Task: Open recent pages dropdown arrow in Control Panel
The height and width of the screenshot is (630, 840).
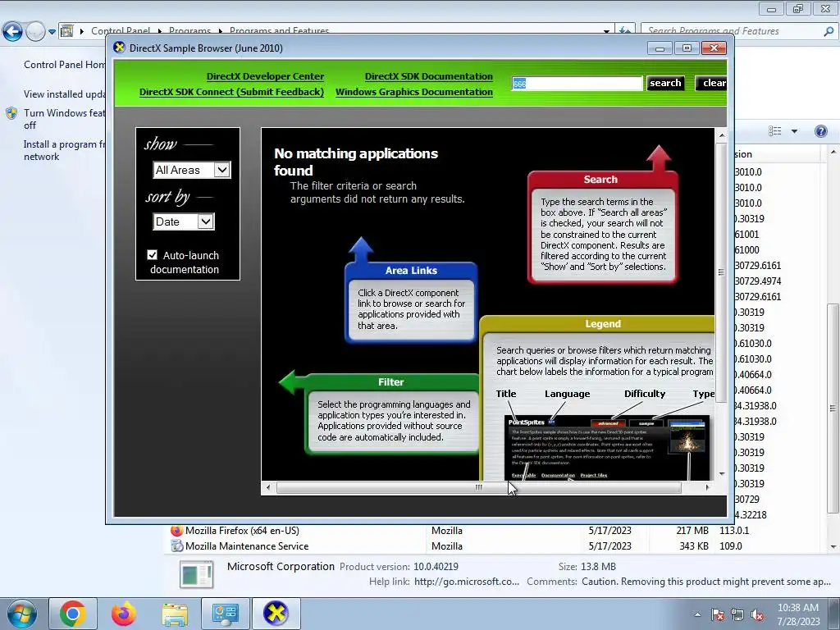Action: (52, 32)
